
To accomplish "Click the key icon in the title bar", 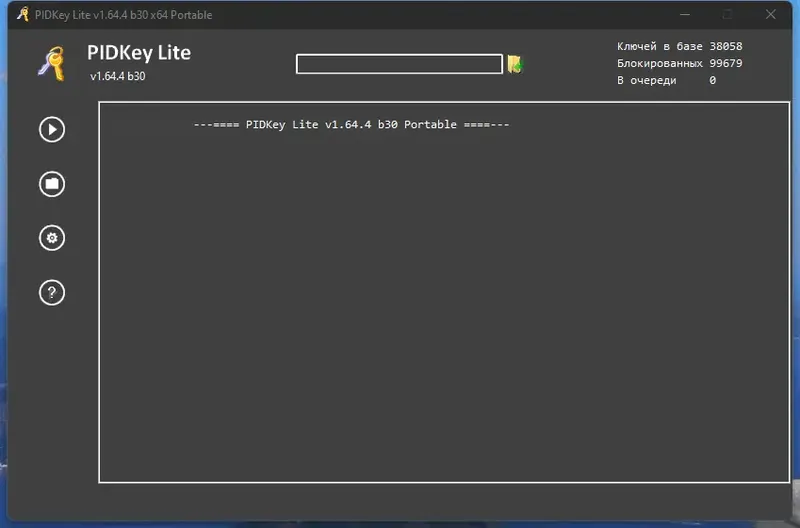I will pos(23,14).
